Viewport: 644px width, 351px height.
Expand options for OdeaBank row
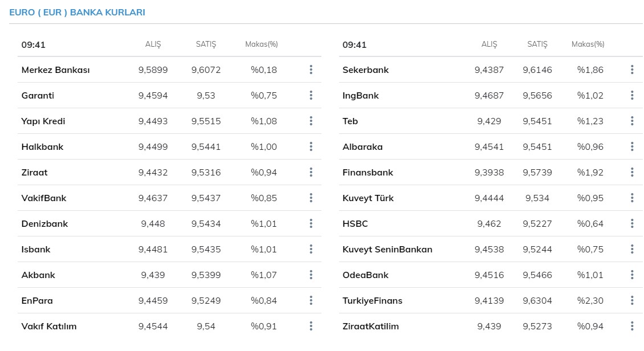pos(632,275)
